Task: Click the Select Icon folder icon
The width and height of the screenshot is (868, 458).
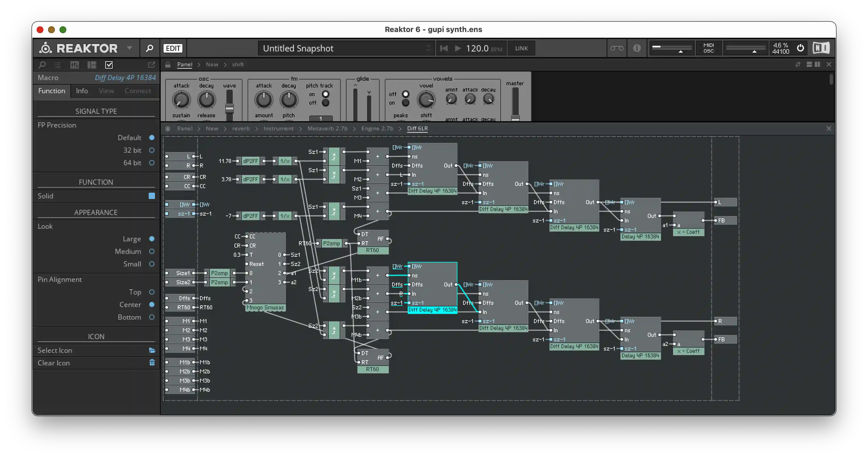Action: (x=152, y=351)
